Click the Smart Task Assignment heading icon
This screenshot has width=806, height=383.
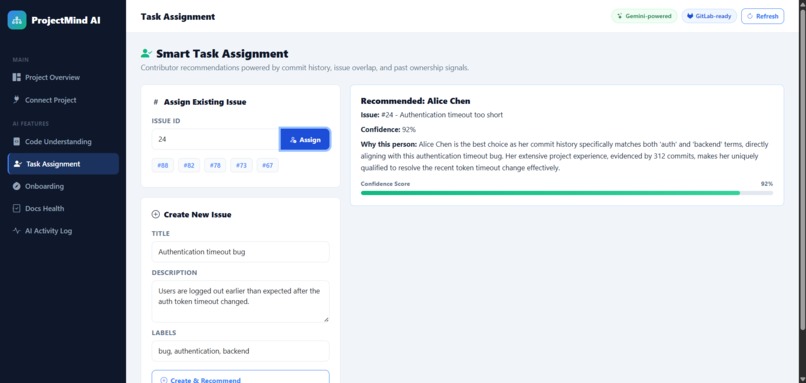[146, 53]
